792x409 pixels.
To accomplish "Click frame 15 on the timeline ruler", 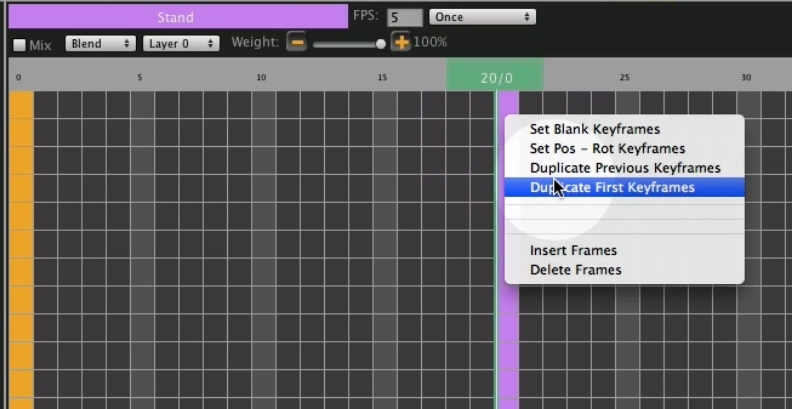I will click(x=382, y=77).
